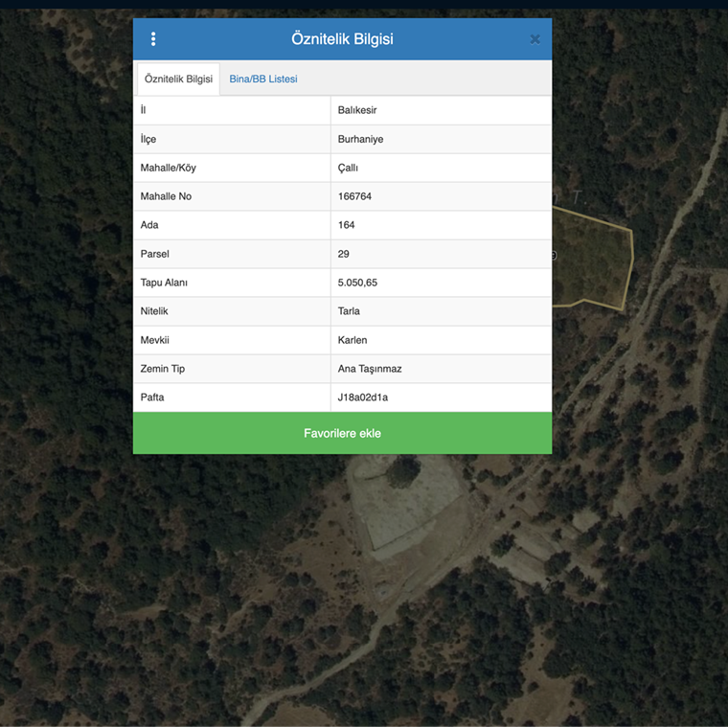
Task: Click the Tapu Alanı value 5.050,65
Action: (x=357, y=283)
